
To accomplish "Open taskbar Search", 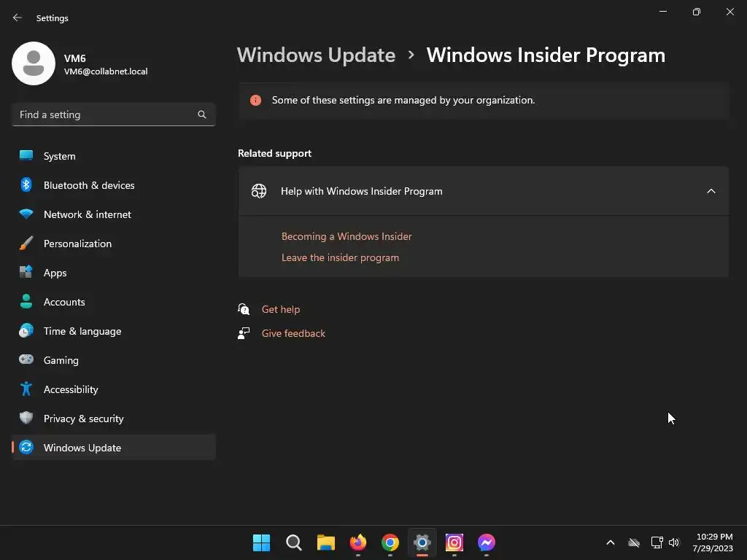I will point(293,542).
